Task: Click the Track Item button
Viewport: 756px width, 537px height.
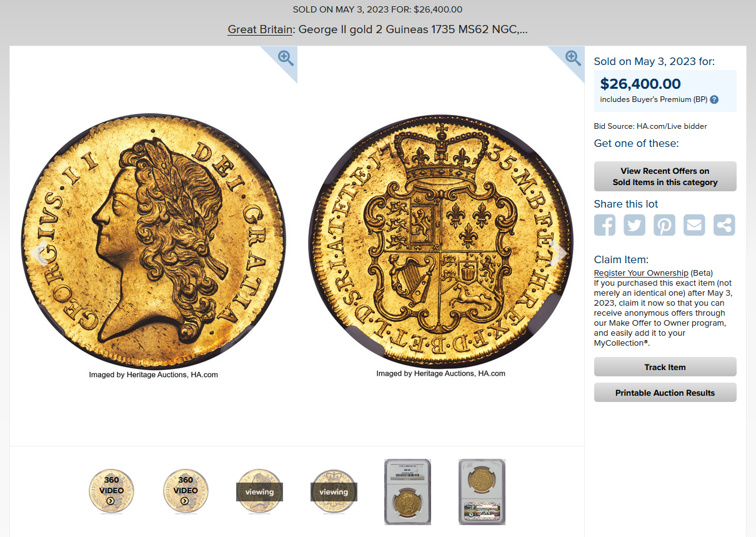Action: pos(665,367)
